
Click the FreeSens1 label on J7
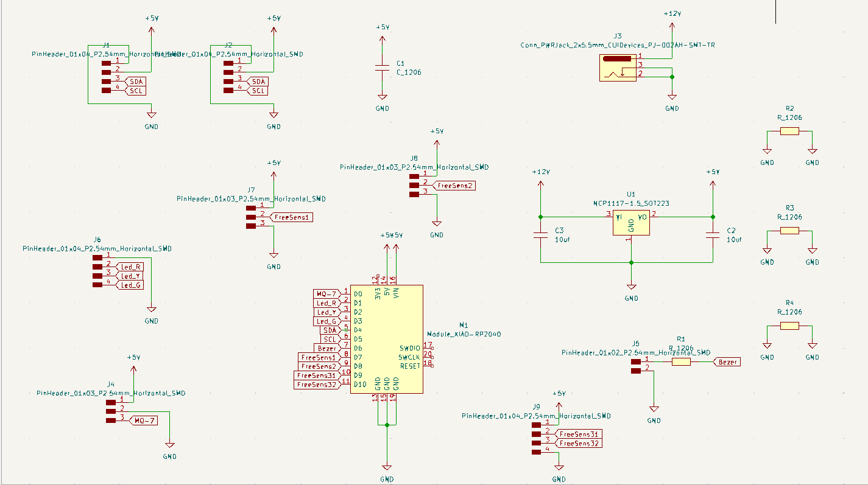[x=290, y=217]
